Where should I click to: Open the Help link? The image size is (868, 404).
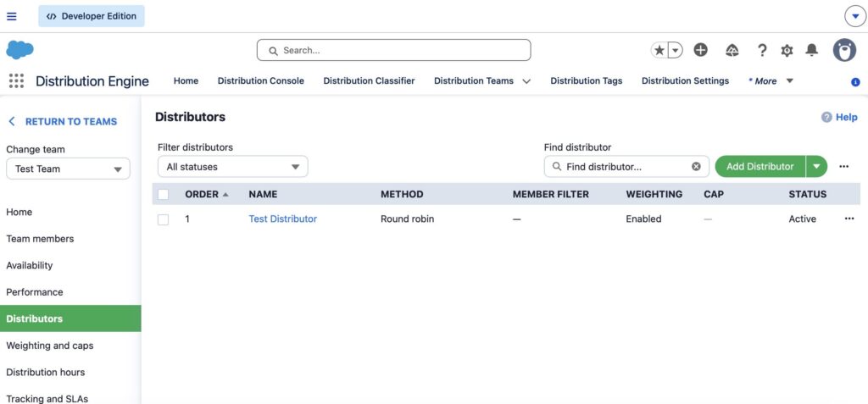click(839, 118)
